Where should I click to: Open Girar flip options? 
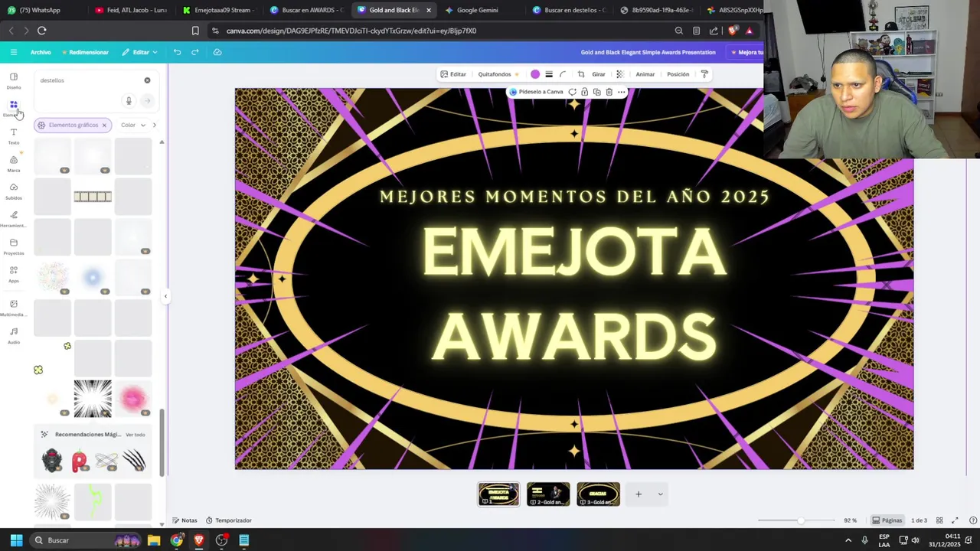599,74
